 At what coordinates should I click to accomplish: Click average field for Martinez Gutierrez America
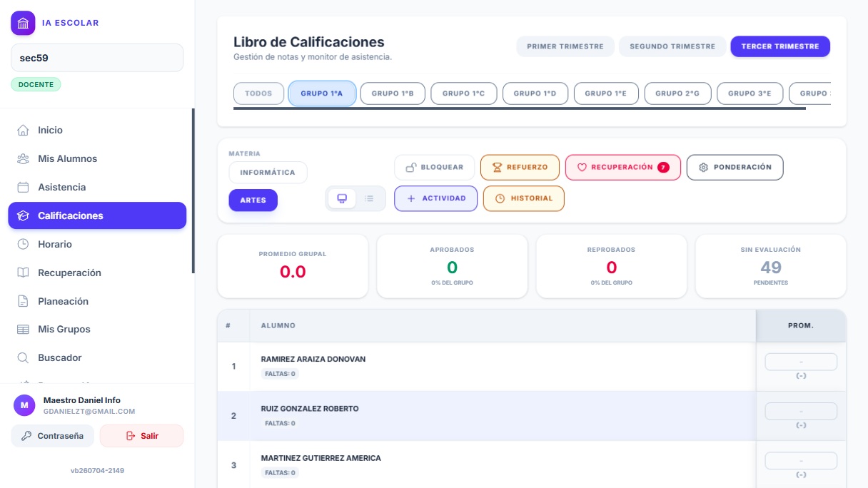click(801, 460)
